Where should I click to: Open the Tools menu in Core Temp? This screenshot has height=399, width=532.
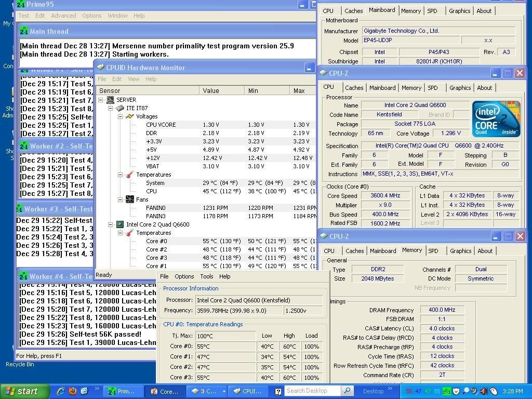[207, 276]
